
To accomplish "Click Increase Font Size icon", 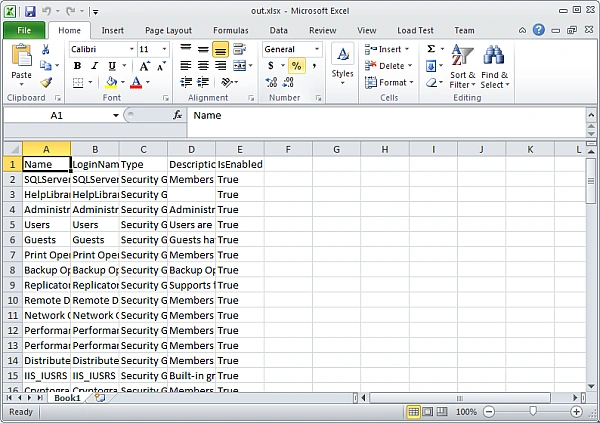I will pyautogui.click(x=145, y=66).
